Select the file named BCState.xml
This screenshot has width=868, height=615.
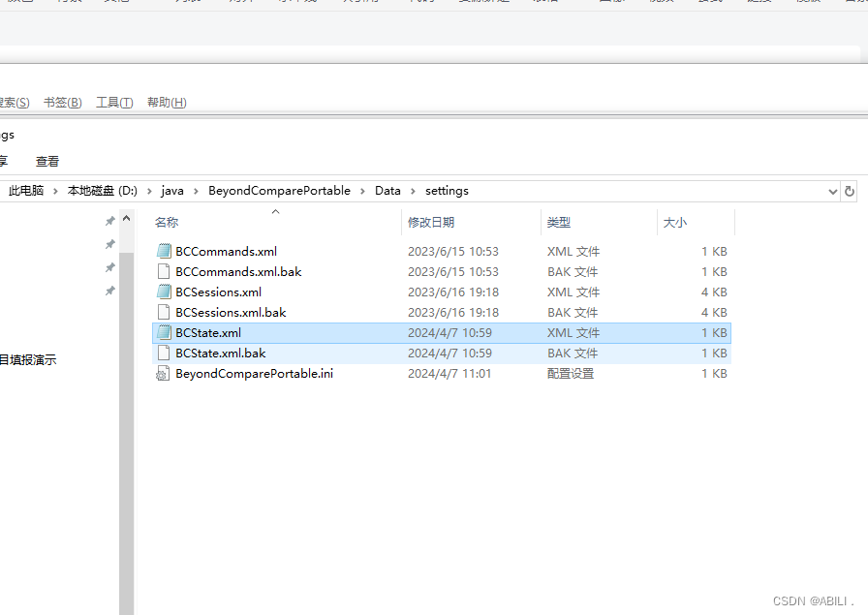pyautogui.click(x=208, y=333)
